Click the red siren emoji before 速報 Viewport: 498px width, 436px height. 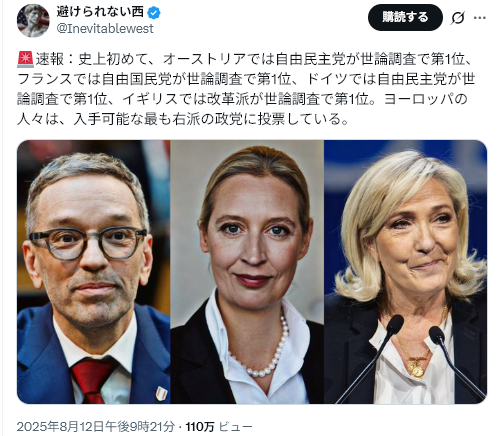(x=25, y=60)
